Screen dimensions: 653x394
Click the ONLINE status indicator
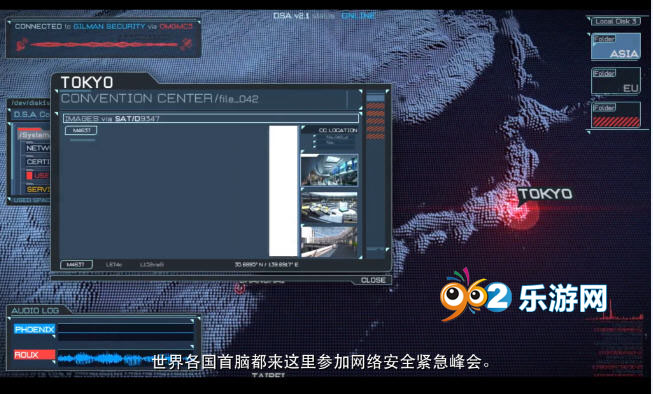coord(358,16)
